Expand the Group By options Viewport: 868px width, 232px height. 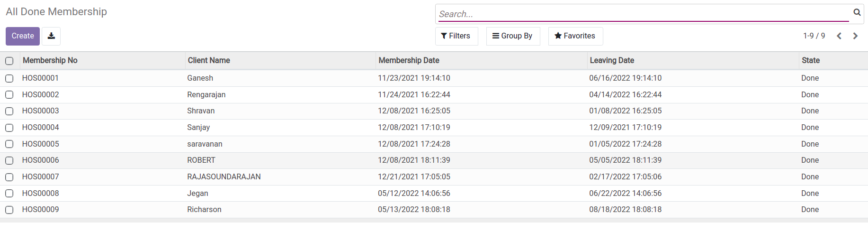tap(513, 36)
